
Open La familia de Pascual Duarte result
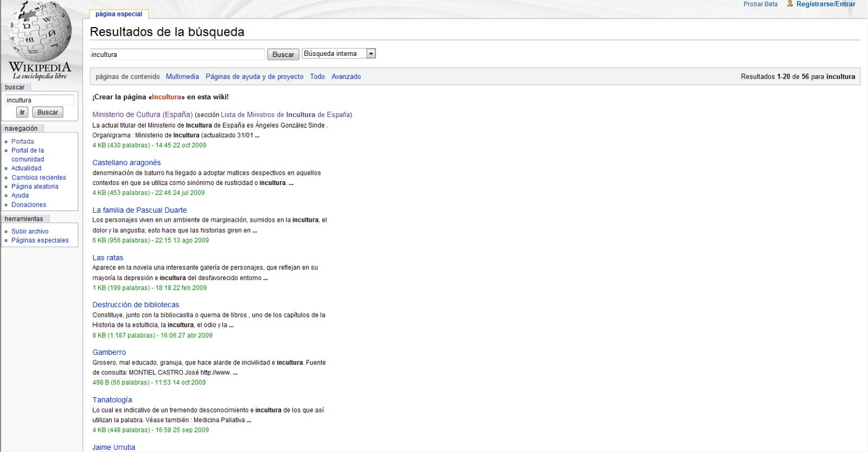pos(139,210)
